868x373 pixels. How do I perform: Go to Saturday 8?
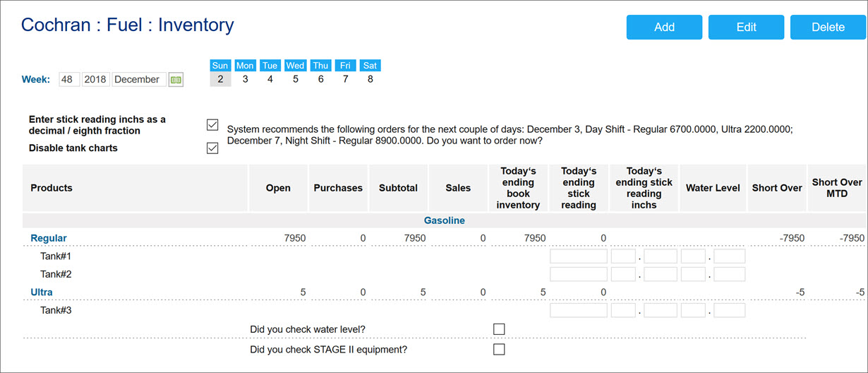pyautogui.click(x=370, y=79)
